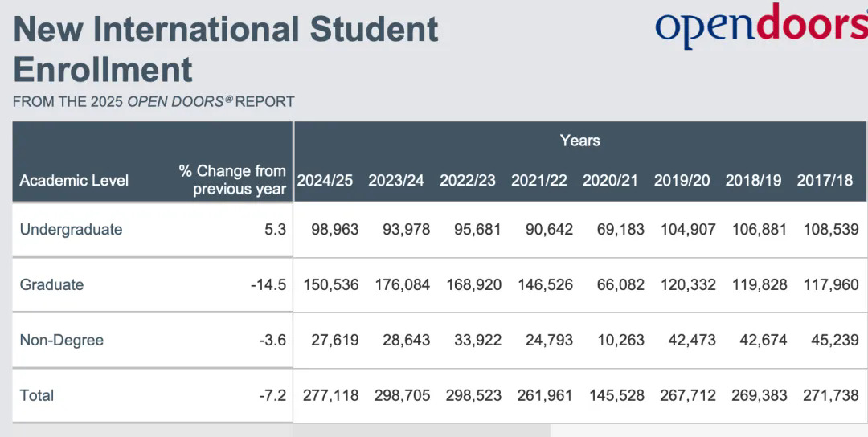Select the 2023/24 year column header
868x437 pixels.
[x=396, y=180]
